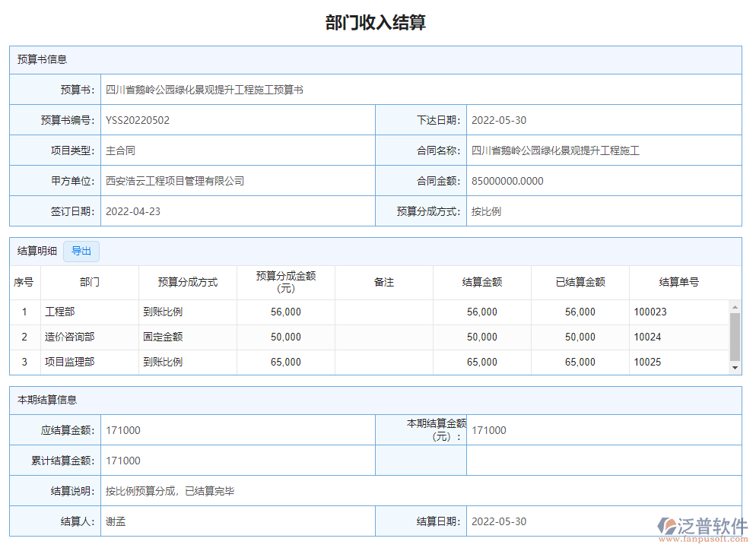The width and height of the screenshot is (756, 551).
Task: Click the 结算说明 text 按比例预算分成
Action: click(148, 491)
